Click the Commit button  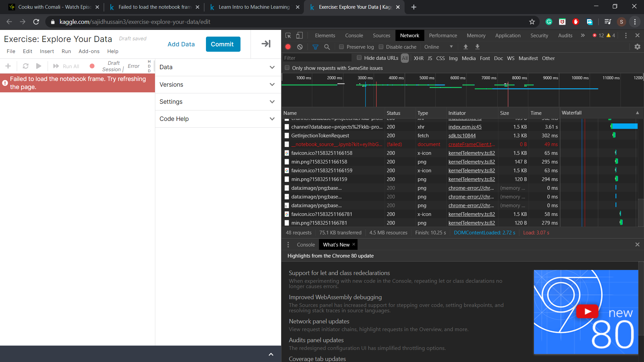click(223, 44)
